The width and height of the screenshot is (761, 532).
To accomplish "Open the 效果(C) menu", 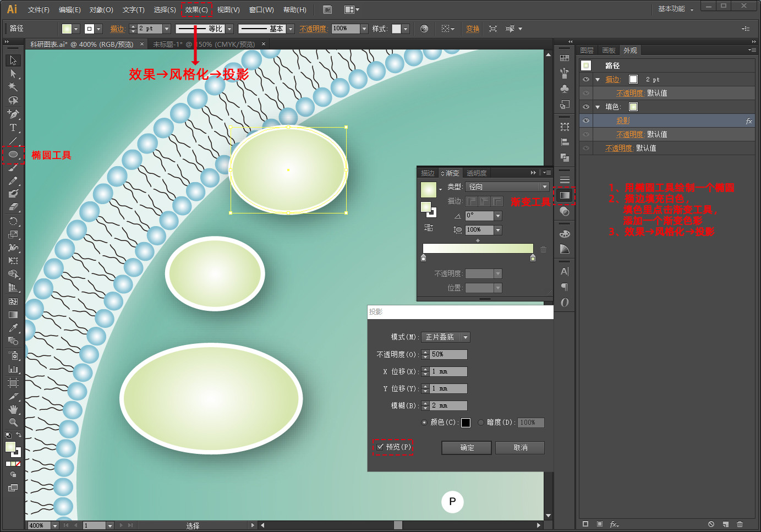I will (x=196, y=10).
